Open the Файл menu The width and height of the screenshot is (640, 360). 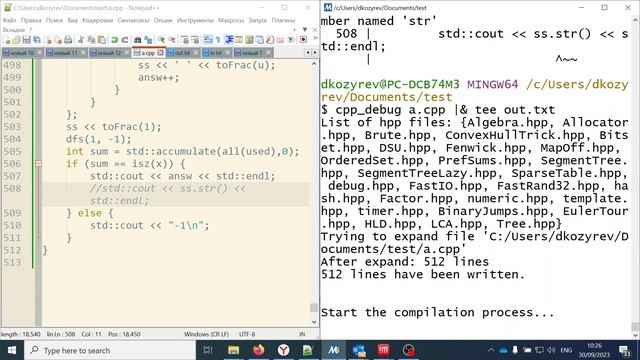[9, 20]
